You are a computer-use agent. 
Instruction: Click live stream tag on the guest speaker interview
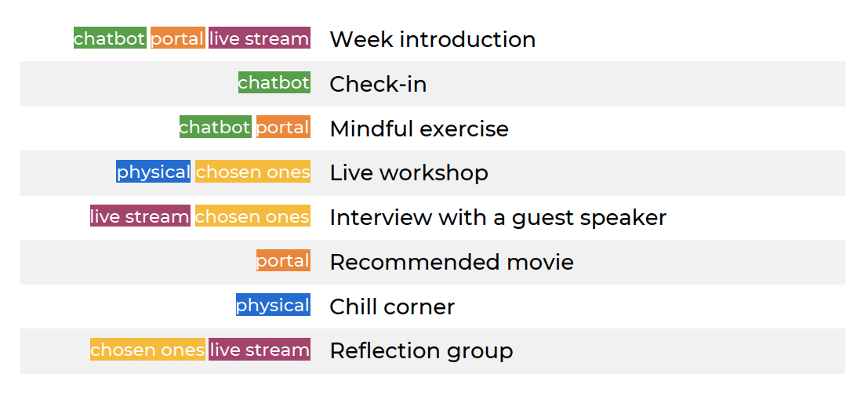140,216
